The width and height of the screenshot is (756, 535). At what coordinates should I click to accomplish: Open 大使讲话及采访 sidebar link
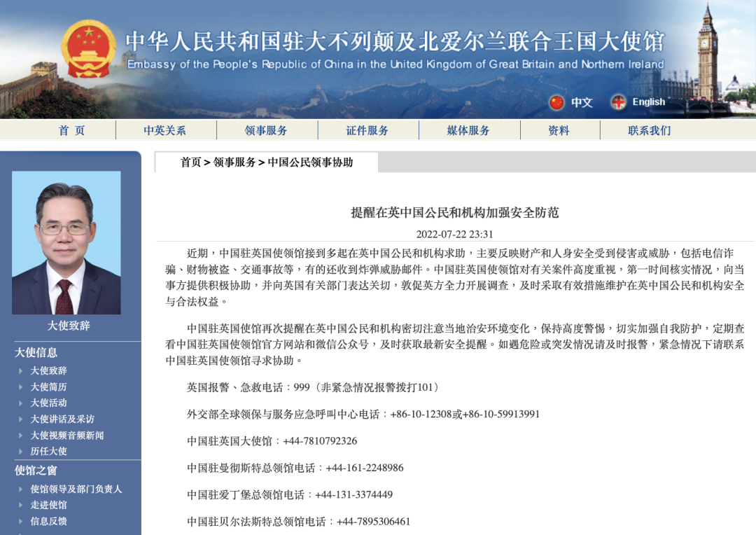click(x=63, y=419)
